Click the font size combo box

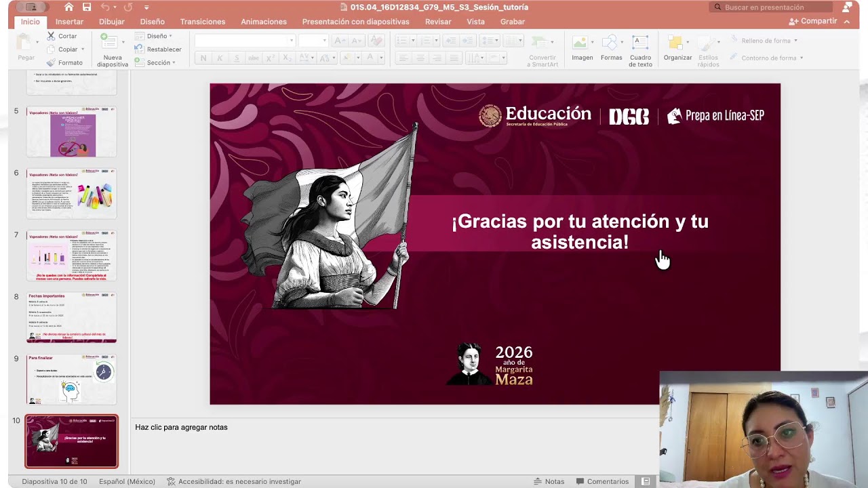point(313,41)
